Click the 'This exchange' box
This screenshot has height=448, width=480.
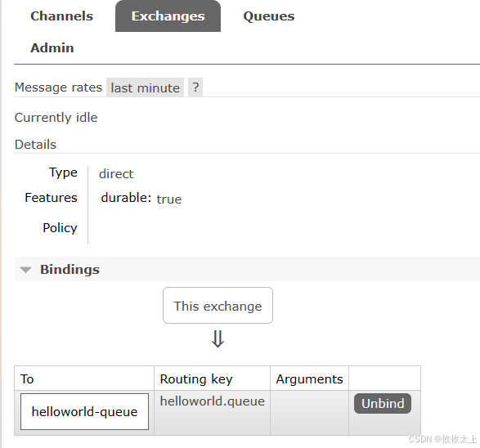click(218, 306)
